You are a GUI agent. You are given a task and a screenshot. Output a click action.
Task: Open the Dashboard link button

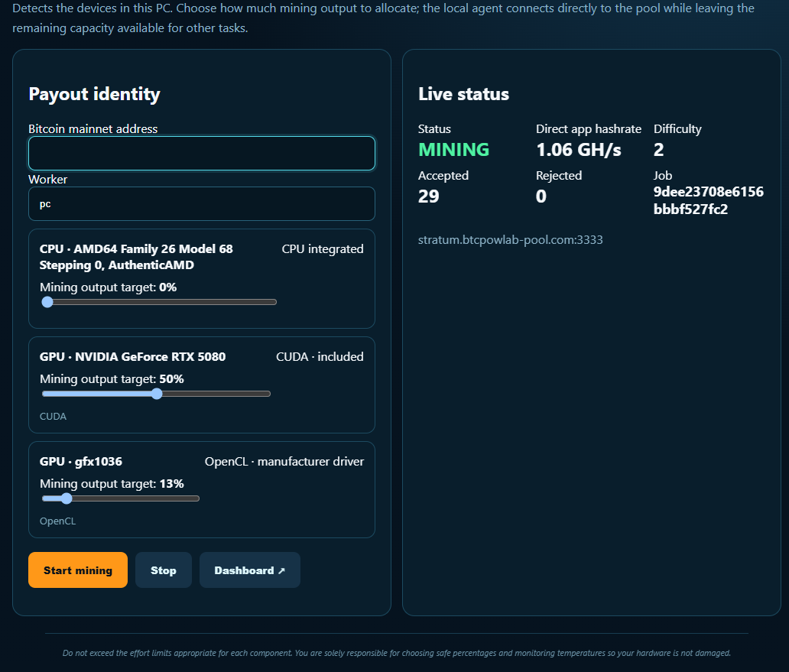[x=249, y=570]
